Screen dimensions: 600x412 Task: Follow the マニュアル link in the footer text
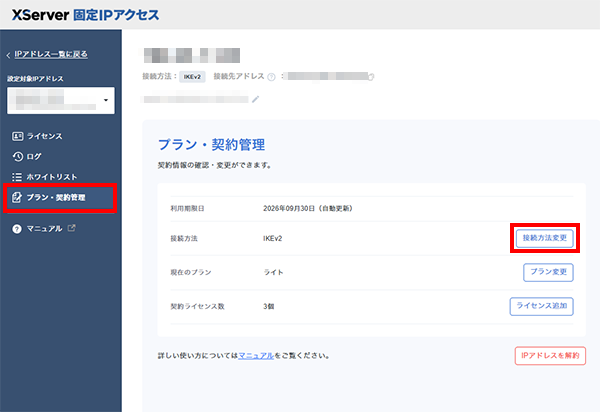tap(256, 356)
